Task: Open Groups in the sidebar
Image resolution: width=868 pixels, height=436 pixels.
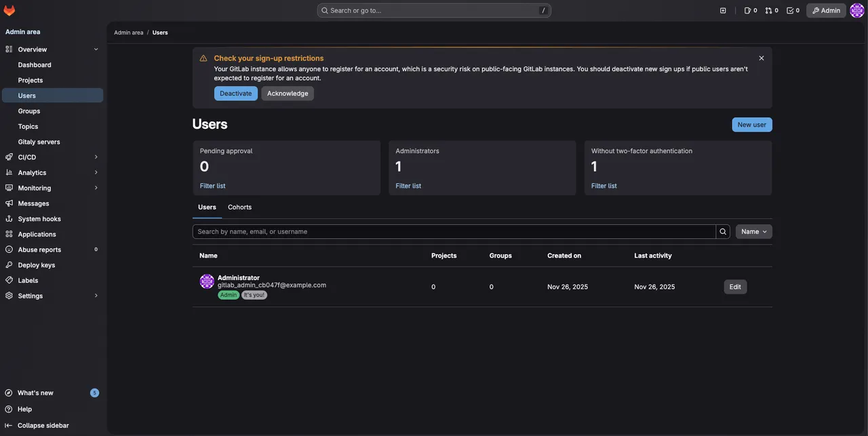Action: tap(52, 111)
